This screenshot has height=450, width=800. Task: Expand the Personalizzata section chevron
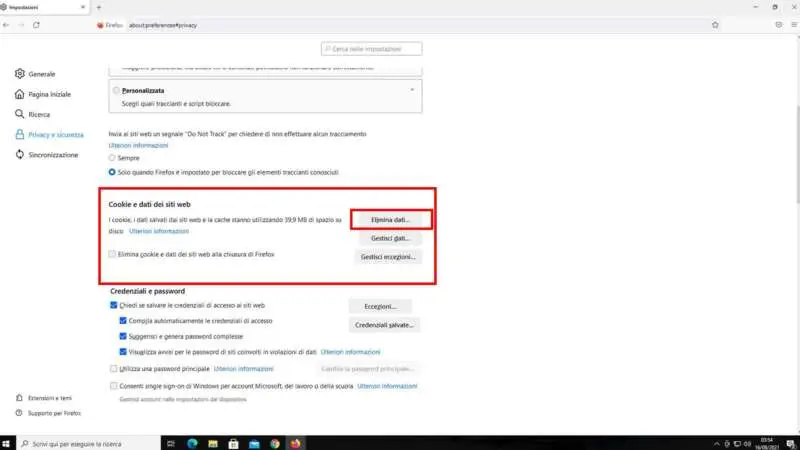point(412,90)
